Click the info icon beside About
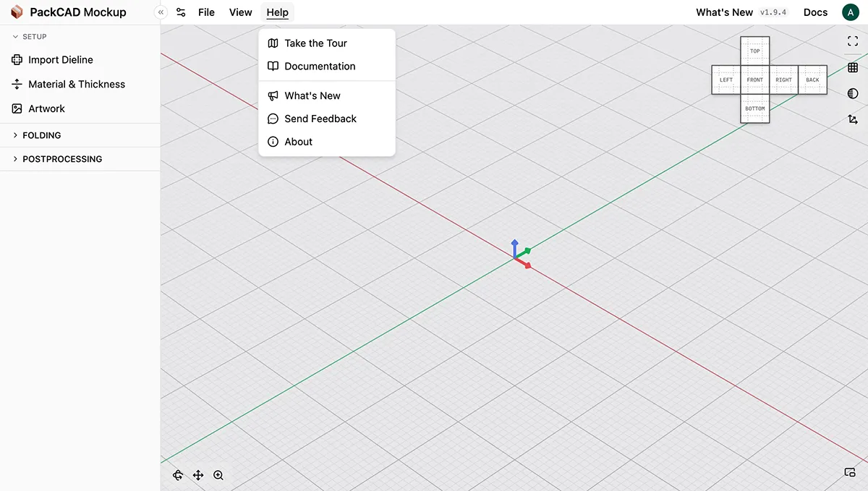Viewport: 868px width, 491px height. 273,142
